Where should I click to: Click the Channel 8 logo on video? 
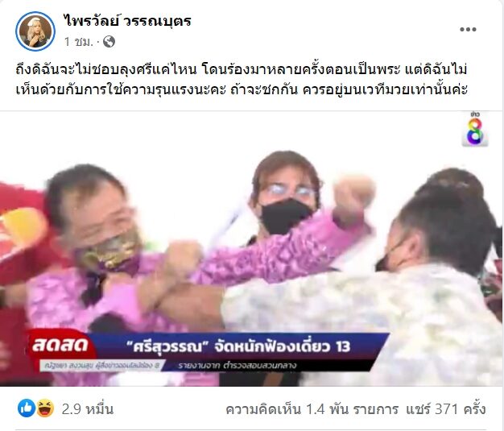point(475,130)
